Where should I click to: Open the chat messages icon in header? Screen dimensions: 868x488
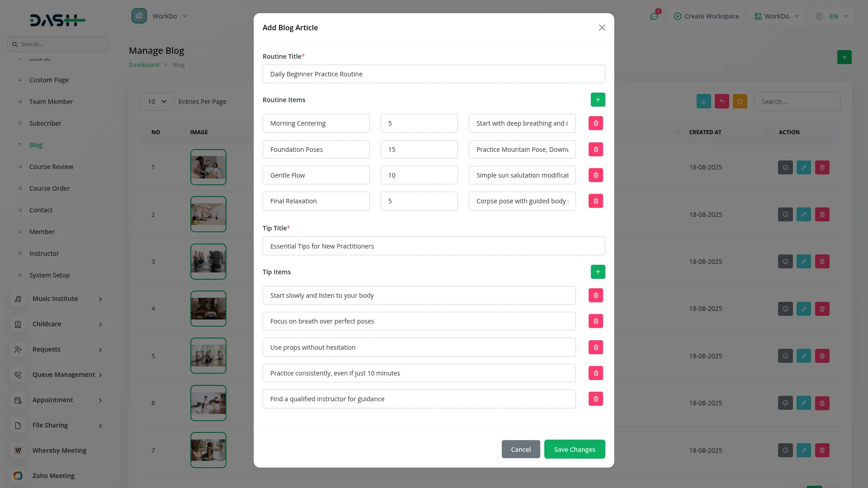(x=654, y=16)
